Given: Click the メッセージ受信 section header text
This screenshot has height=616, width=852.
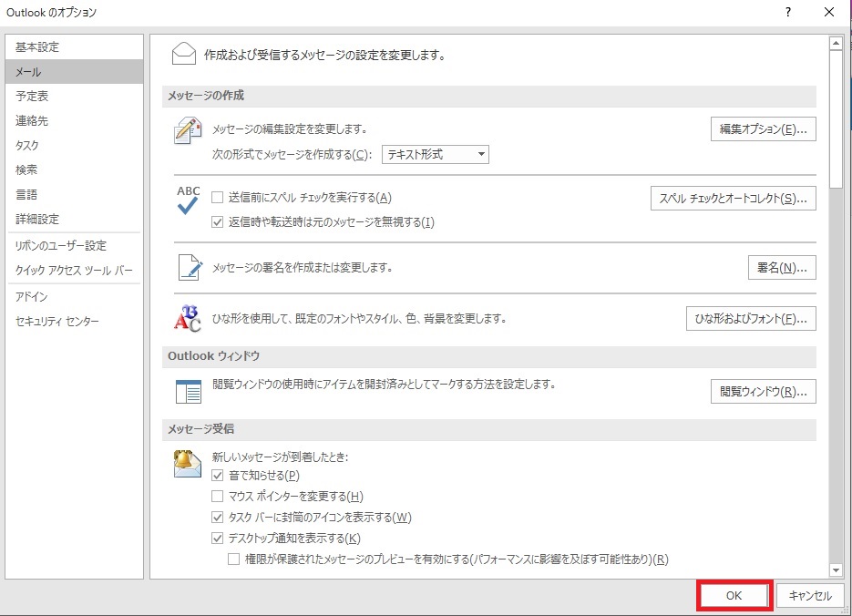Looking at the screenshot, I should coord(200,429).
